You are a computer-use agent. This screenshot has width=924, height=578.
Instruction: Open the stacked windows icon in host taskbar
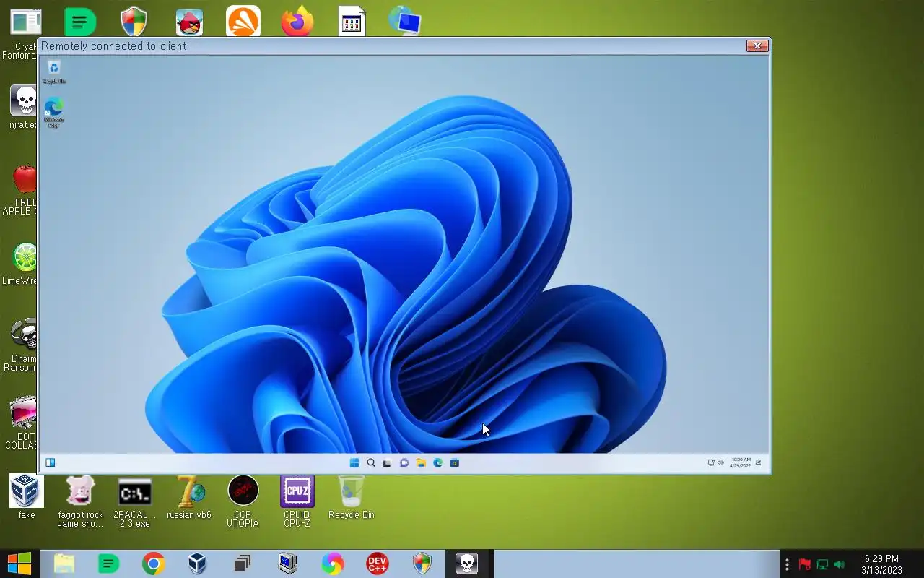pyautogui.click(x=243, y=564)
